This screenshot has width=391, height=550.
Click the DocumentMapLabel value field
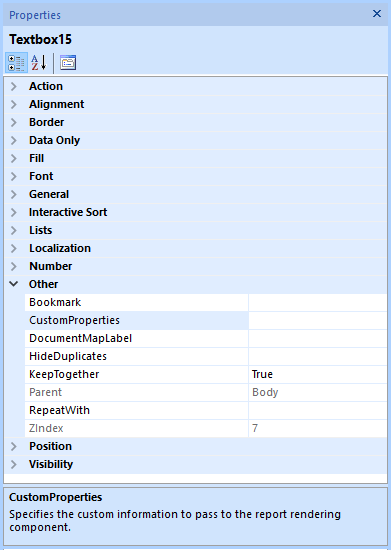click(x=318, y=338)
